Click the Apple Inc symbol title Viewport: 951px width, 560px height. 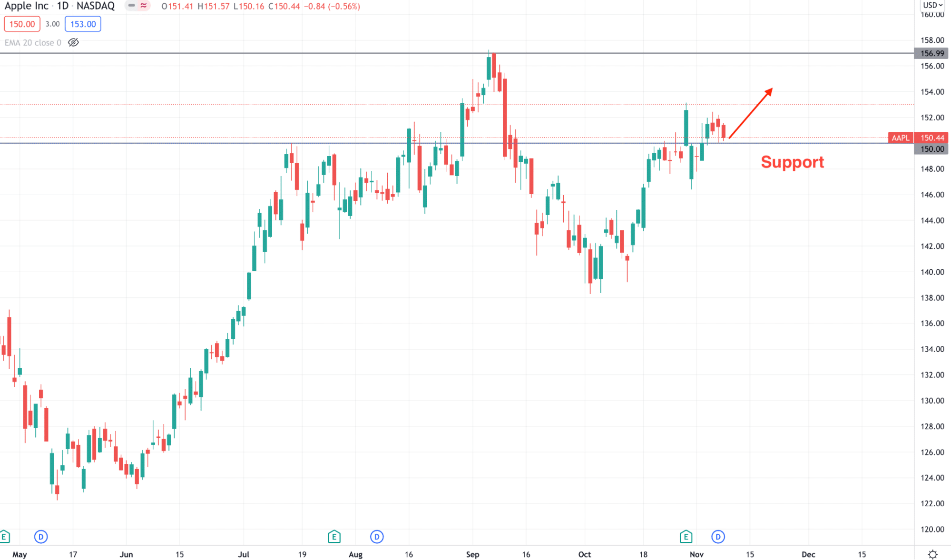pyautogui.click(x=27, y=6)
